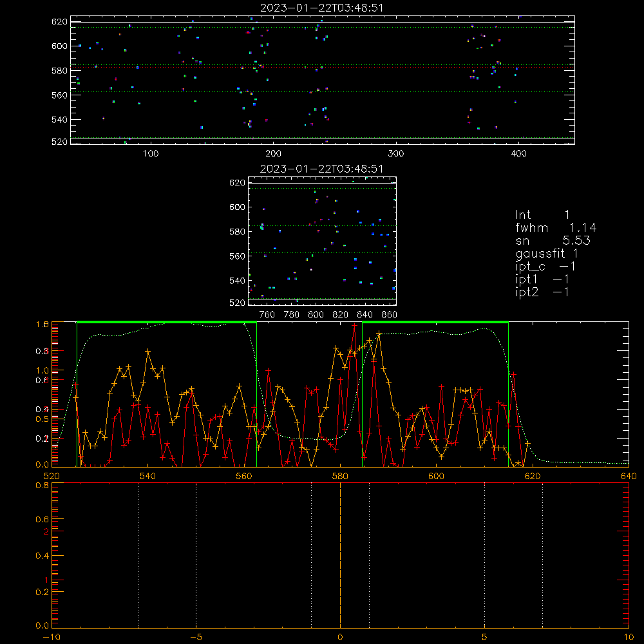This screenshot has width=644, height=644.
Task: Click the orange 0.6 y-label on bottom plot
Action: [43, 519]
